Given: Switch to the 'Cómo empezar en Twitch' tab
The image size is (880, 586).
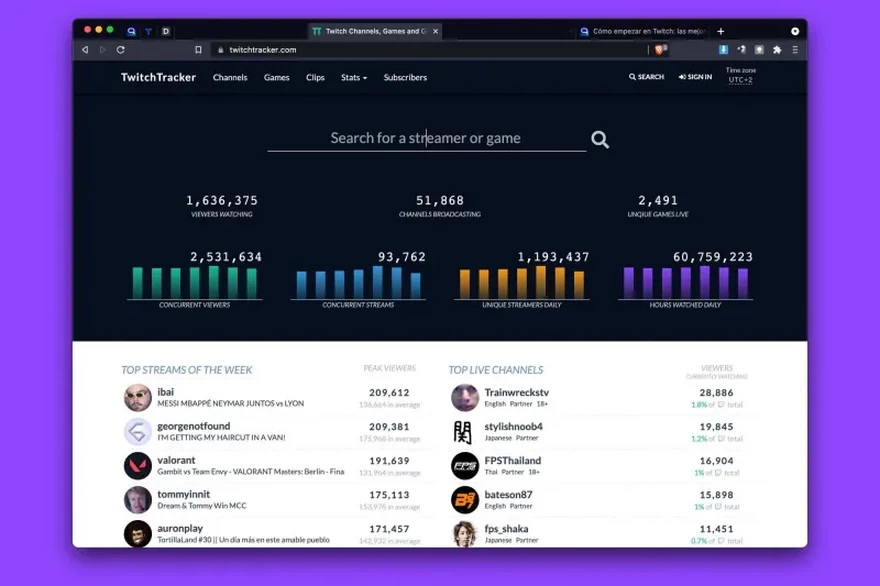Looking at the screenshot, I should [x=643, y=31].
